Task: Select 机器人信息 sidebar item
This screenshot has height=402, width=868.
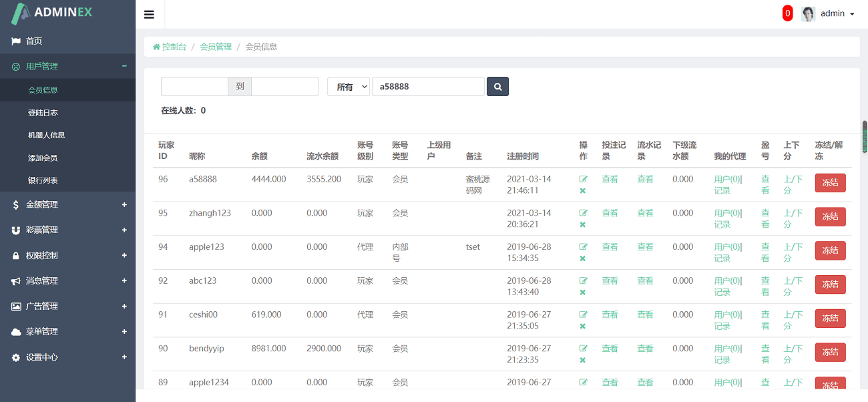Action: (x=46, y=136)
